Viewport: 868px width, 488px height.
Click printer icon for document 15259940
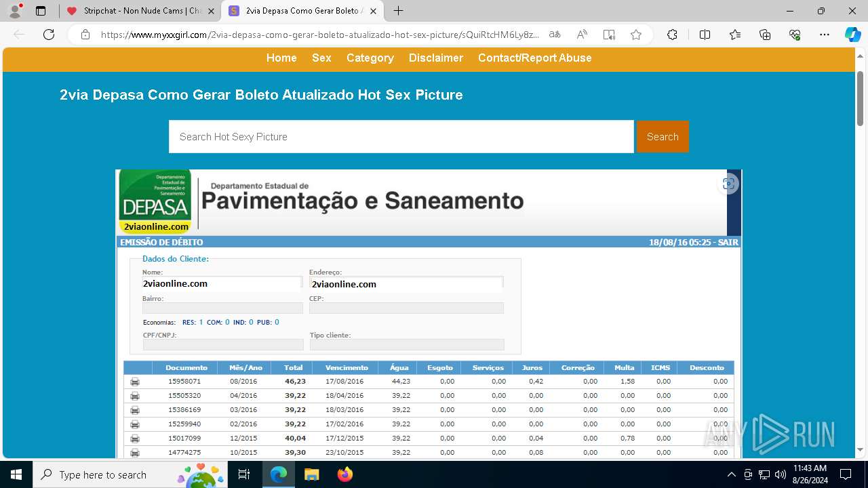135,424
